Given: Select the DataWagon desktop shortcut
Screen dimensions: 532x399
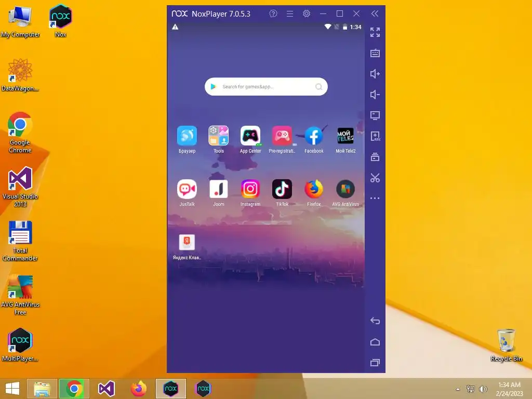Looking at the screenshot, I should point(20,75).
